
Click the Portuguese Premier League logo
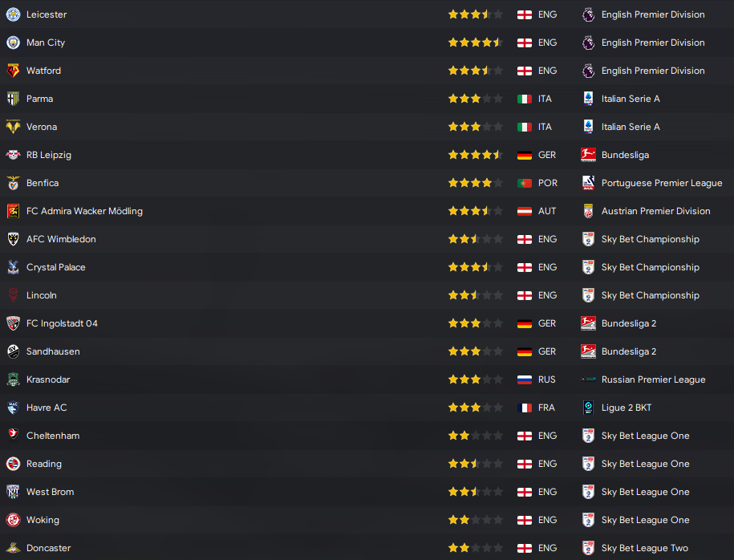588,183
